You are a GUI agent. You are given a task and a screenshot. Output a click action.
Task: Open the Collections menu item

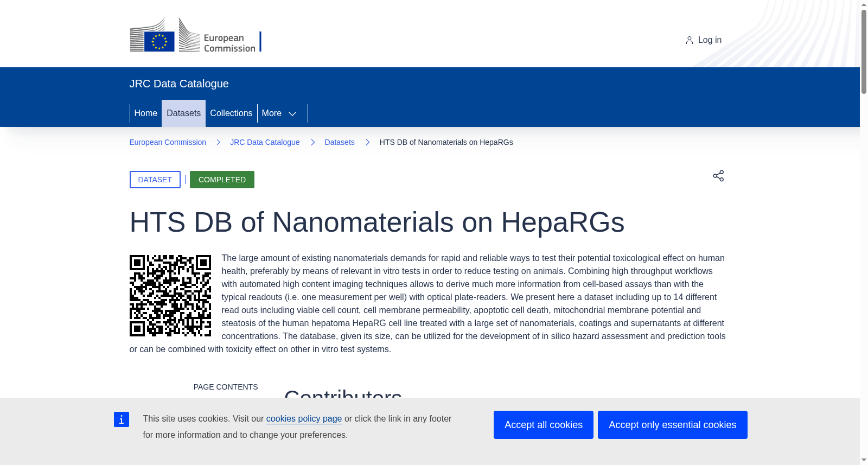(231, 113)
